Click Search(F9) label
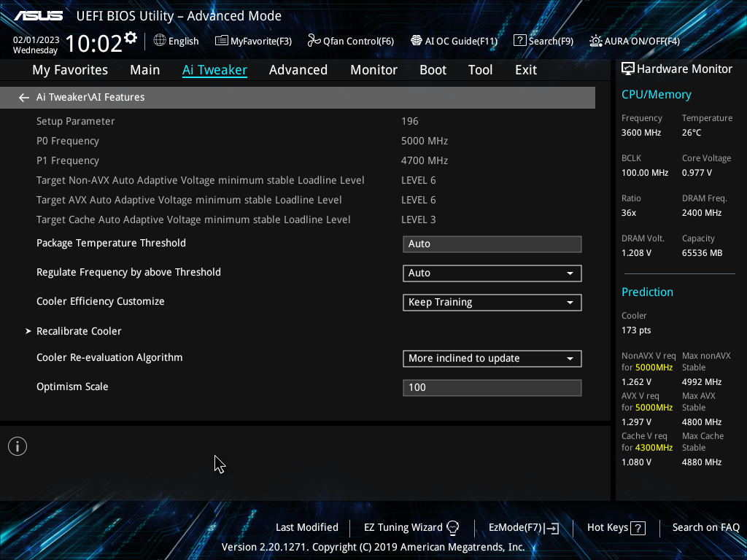The image size is (747, 560). 551,41
